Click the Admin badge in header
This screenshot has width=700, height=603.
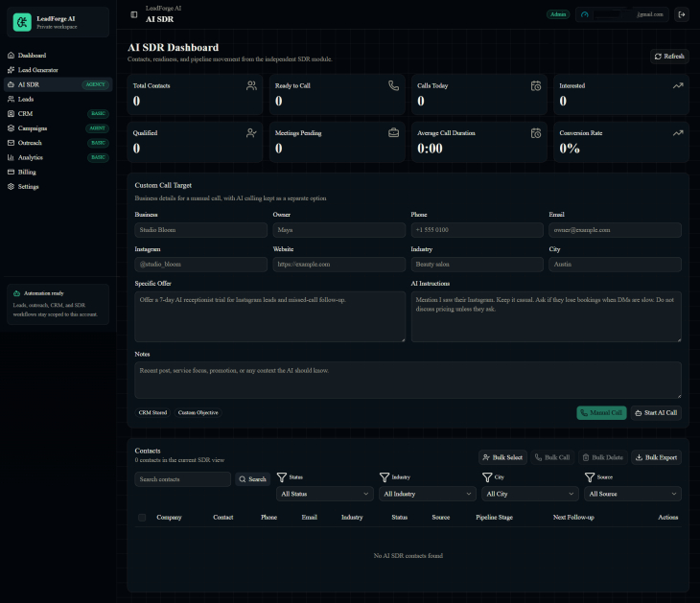coord(558,14)
